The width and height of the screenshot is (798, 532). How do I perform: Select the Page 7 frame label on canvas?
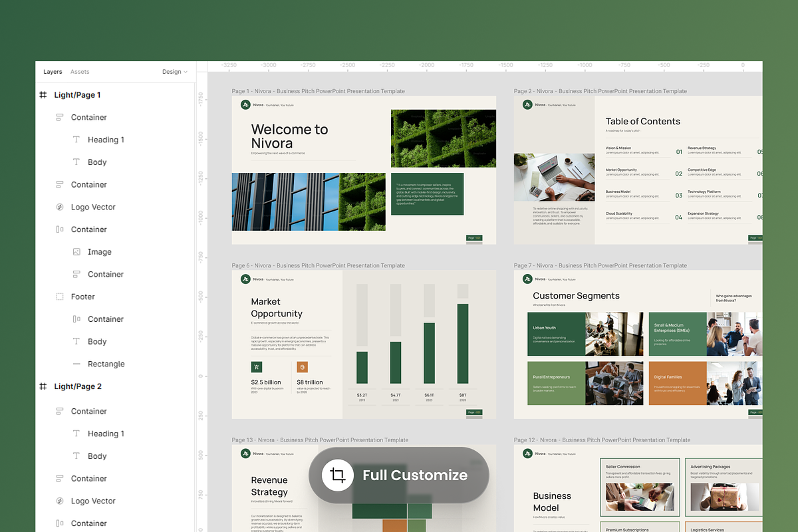click(600, 265)
